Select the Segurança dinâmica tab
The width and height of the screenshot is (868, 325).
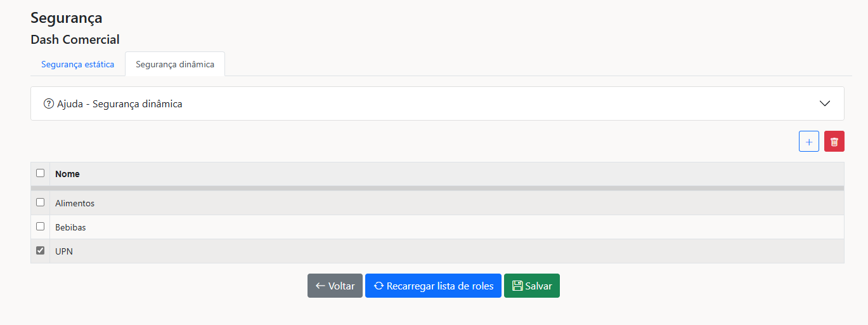(x=175, y=64)
